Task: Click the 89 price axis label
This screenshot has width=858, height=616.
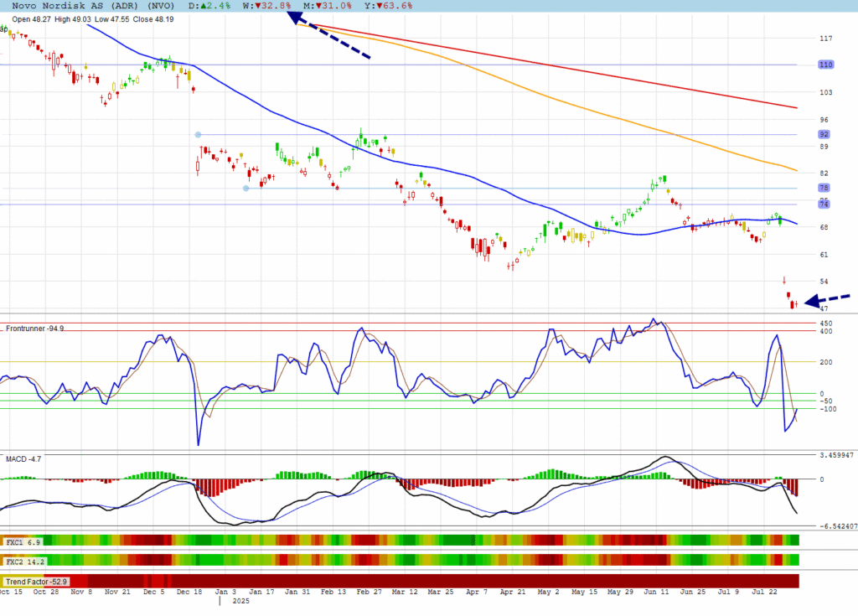Action: pyautogui.click(x=824, y=146)
